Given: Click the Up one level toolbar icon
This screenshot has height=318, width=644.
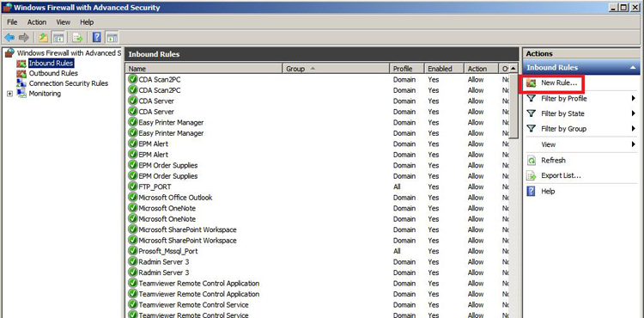Looking at the screenshot, I should tap(44, 38).
